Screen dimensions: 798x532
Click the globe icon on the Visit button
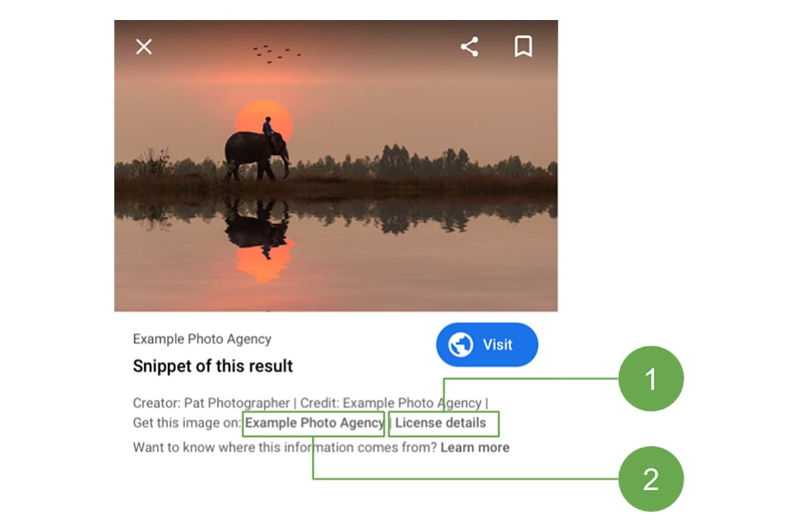(460, 344)
